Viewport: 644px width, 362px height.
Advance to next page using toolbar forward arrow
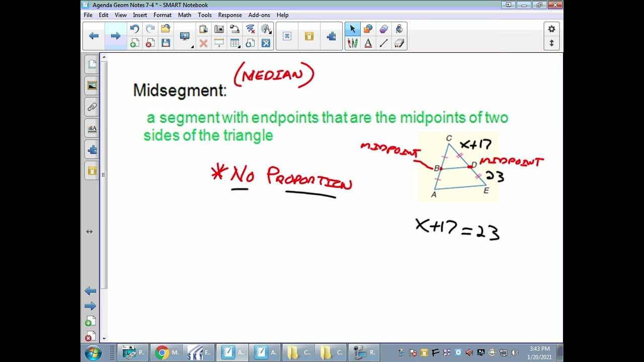(x=116, y=36)
